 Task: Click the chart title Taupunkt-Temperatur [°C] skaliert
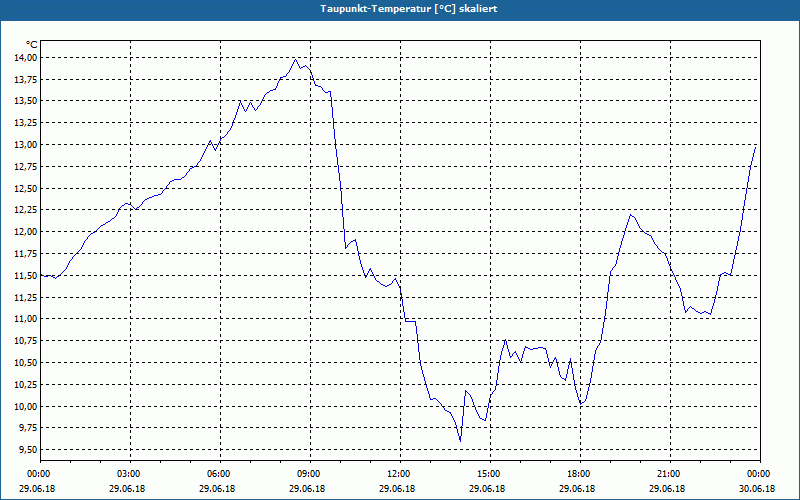[x=409, y=9]
